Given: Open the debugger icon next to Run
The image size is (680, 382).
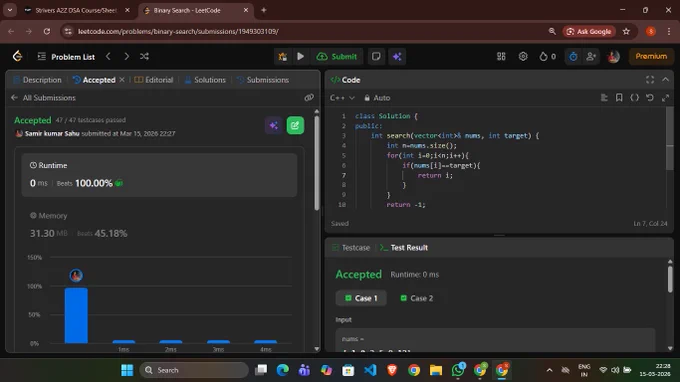Looking at the screenshot, I should click(x=283, y=56).
